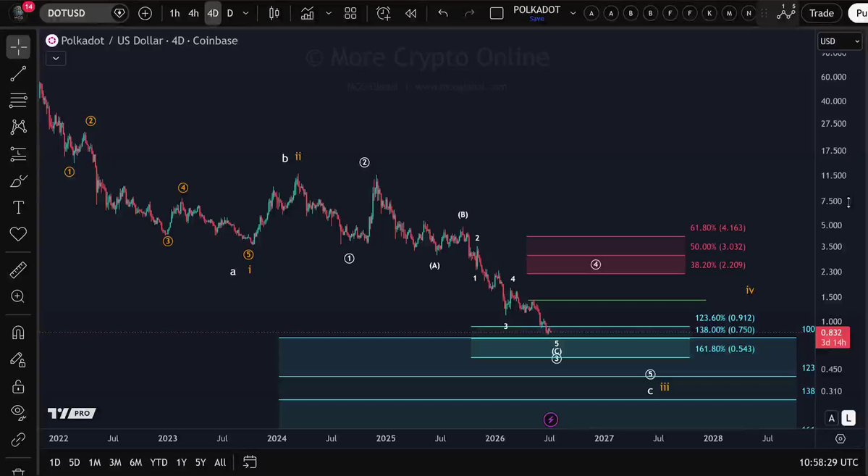The image size is (868, 476).
Task: Click the red 0.832 current price label
Action: pyautogui.click(x=832, y=337)
